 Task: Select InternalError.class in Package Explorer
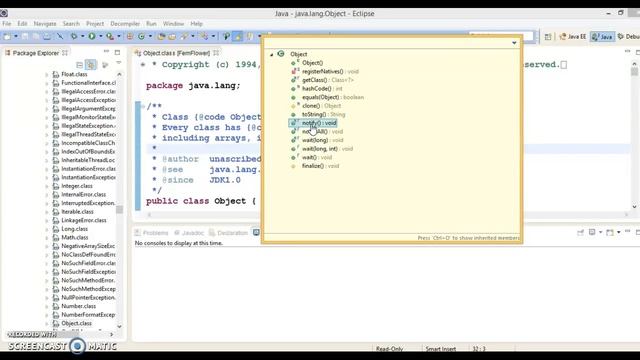point(83,194)
